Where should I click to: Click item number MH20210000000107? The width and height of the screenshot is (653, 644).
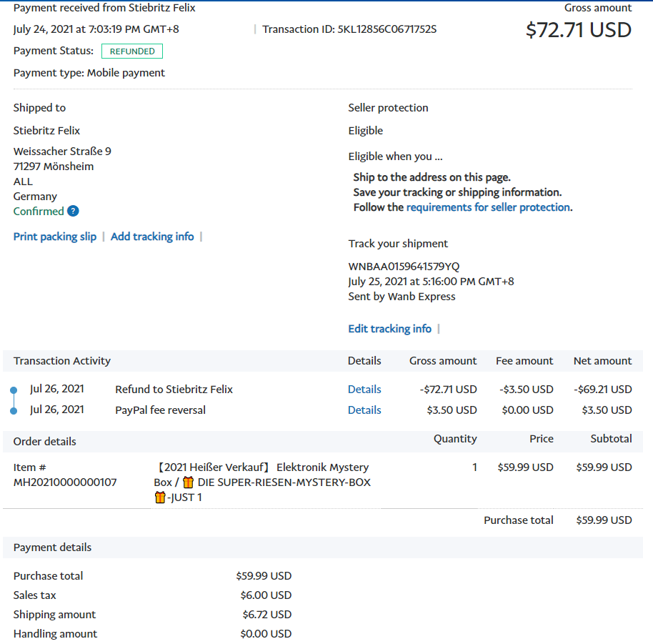(65, 482)
